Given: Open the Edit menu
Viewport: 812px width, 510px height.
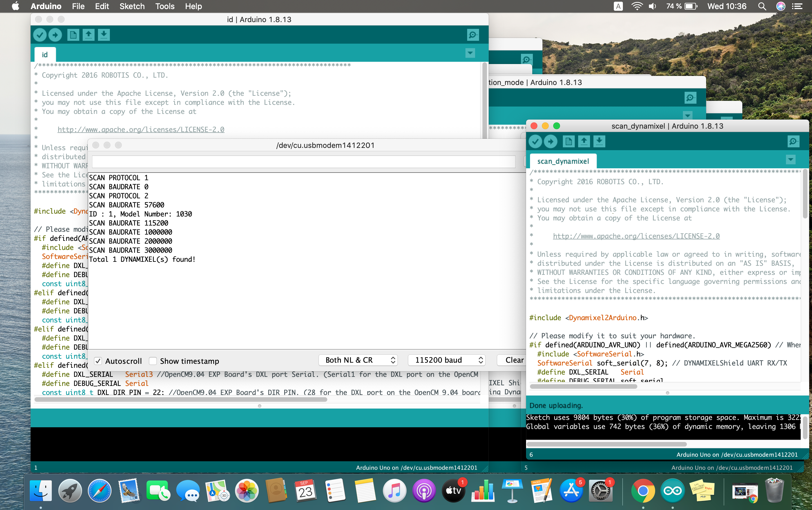Looking at the screenshot, I should pyautogui.click(x=102, y=6).
